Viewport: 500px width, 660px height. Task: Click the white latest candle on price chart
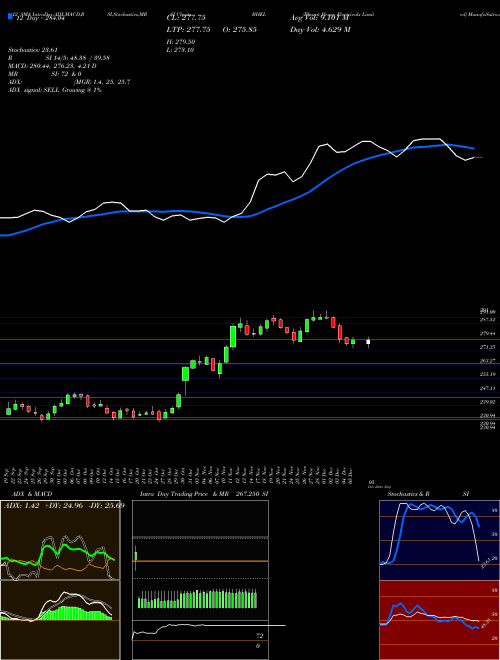click(368, 342)
